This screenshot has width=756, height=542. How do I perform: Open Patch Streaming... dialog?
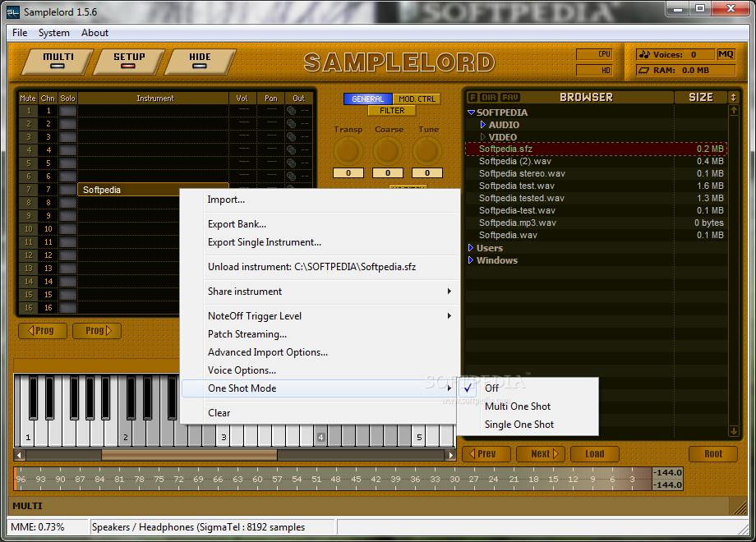point(318,334)
